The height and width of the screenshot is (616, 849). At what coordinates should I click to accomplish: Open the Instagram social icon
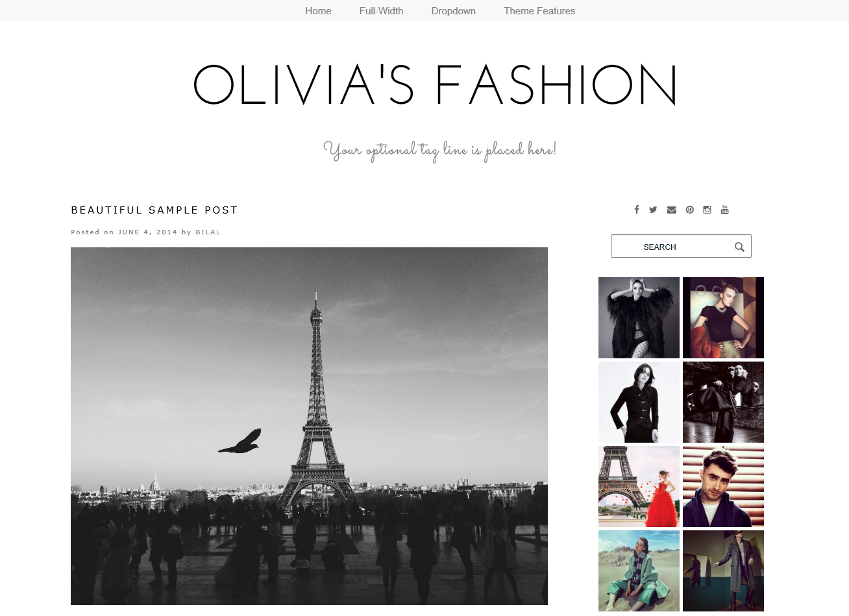[707, 210]
